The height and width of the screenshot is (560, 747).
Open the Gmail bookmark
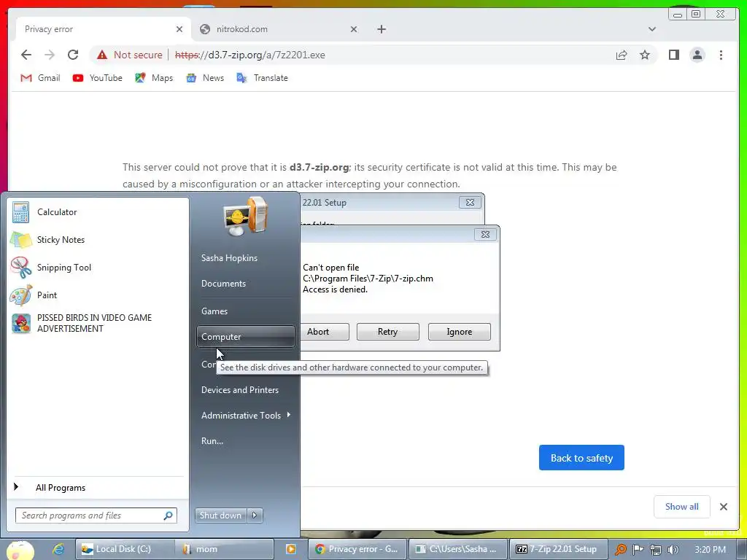[40, 78]
